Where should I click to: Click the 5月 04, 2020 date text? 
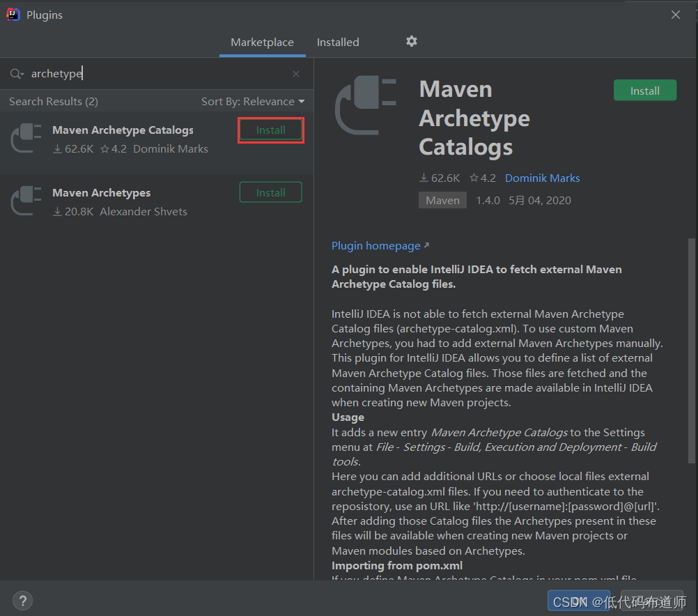(540, 201)
